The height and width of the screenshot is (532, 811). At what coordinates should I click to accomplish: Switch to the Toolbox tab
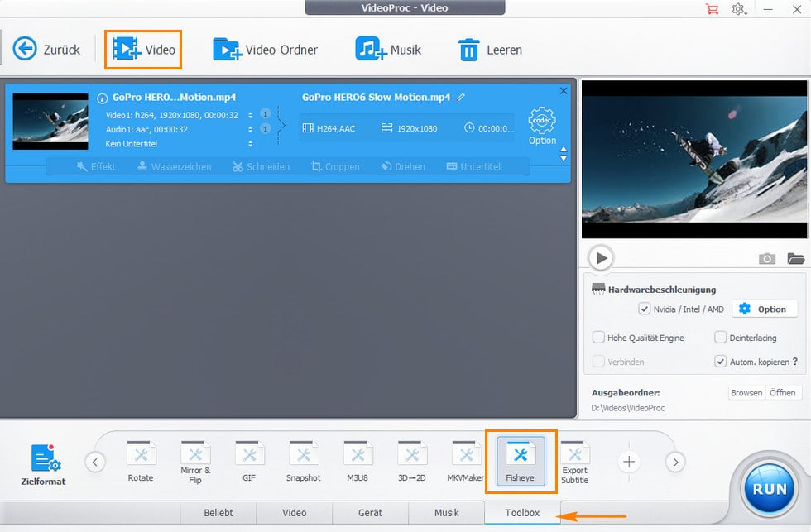pyautogui.click(x=522, y=512)
